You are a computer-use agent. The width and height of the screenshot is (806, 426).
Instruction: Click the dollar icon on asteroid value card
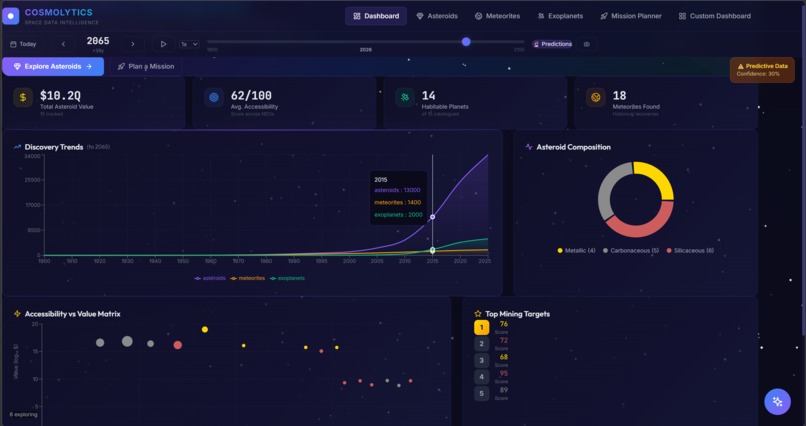[x=23, y=97]
